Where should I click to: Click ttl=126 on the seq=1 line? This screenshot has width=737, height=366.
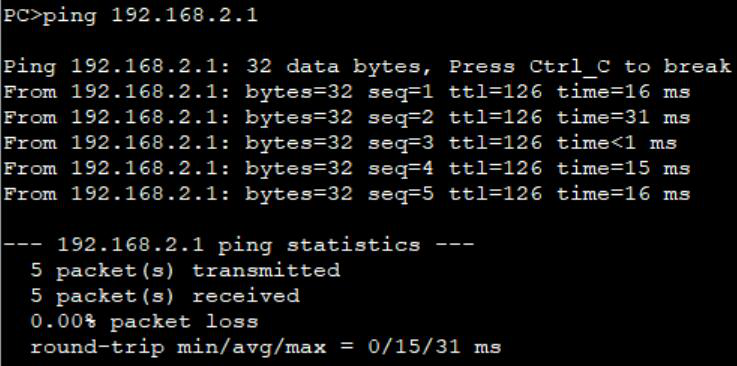pyautogui.click(x=495, y=92)
